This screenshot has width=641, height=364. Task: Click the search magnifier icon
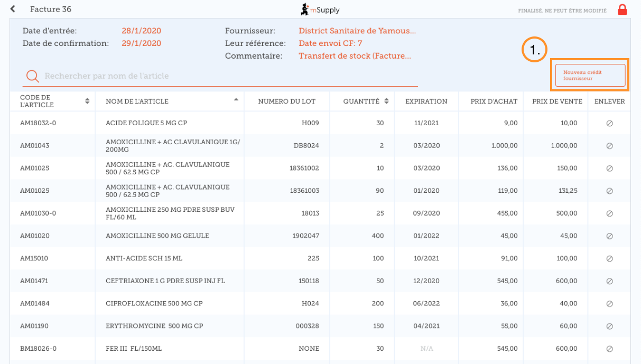[x=32, y=76]
